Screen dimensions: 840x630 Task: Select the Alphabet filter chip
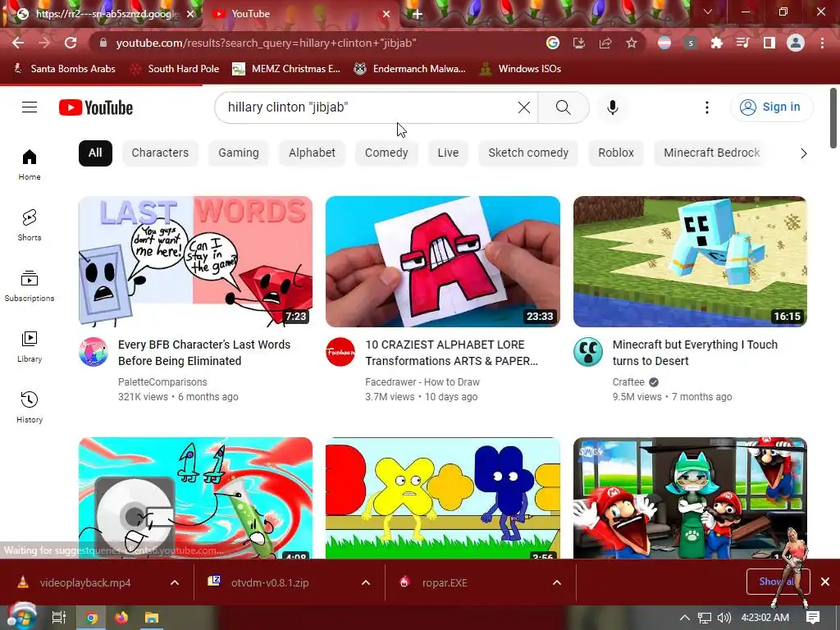[x=312, y=153]
